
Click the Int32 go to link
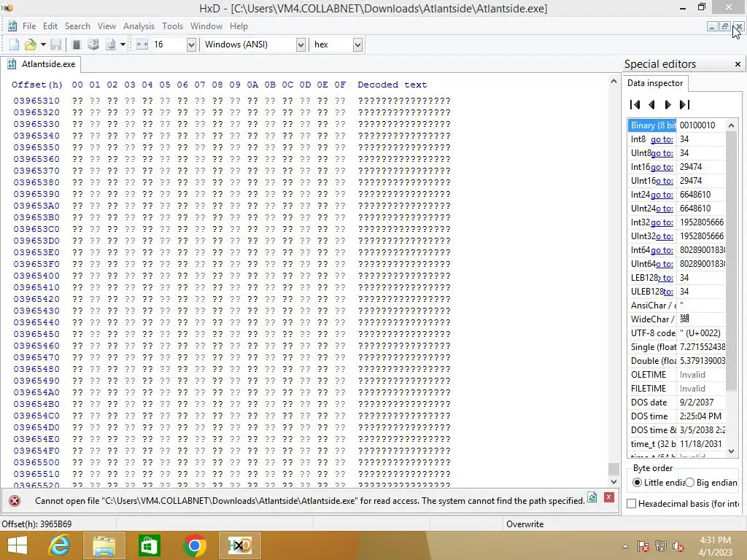pyautogui.click(x=662, y=222)
